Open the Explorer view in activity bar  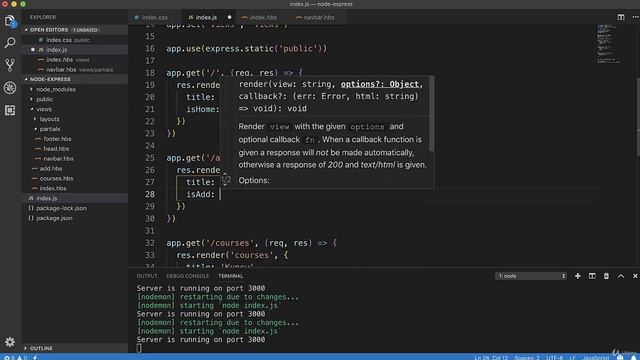click(10, 20)
